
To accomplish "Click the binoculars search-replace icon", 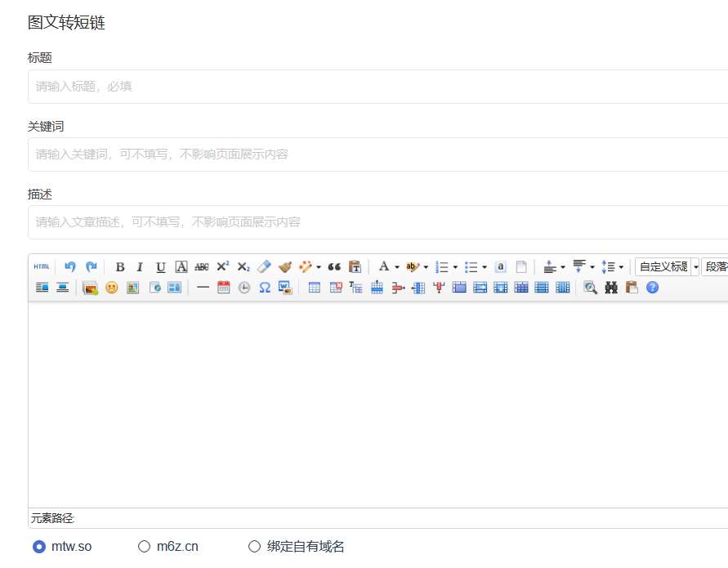I will coord(611,288).
